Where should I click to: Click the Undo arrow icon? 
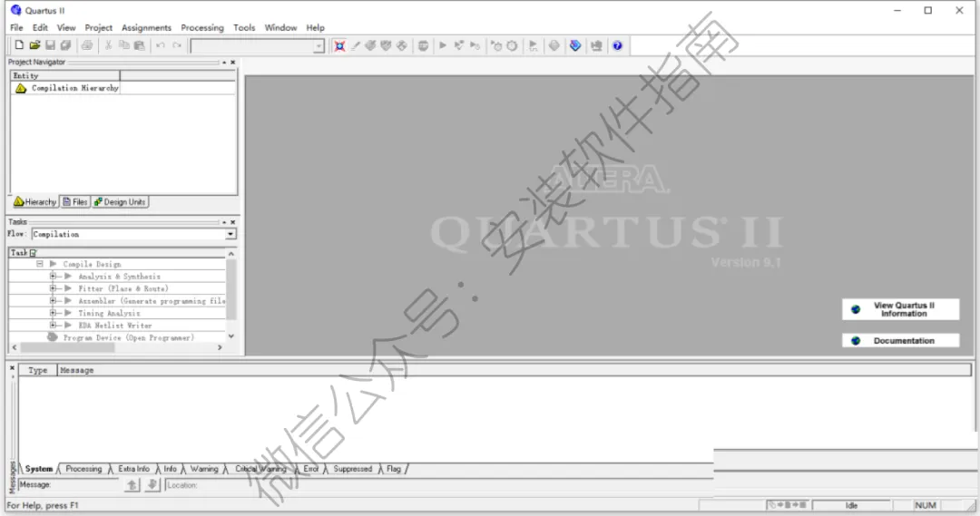pyautogui.click(x=161, y=45)
